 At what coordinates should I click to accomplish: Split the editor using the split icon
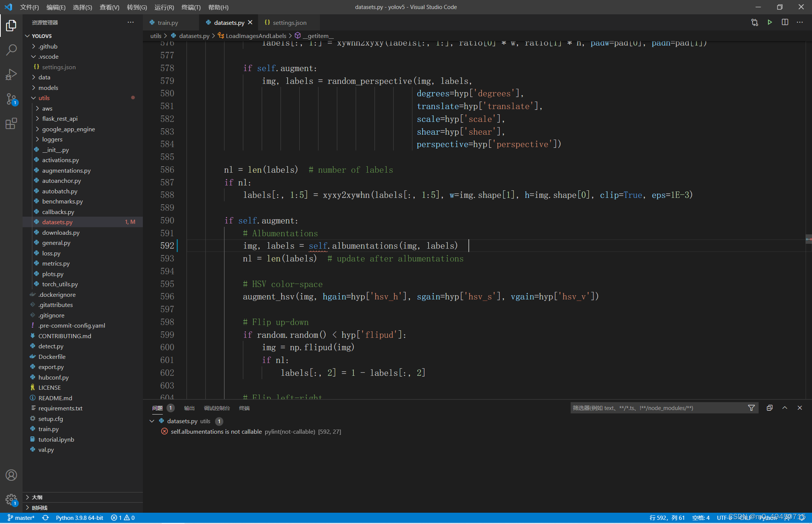click(785, 22)
